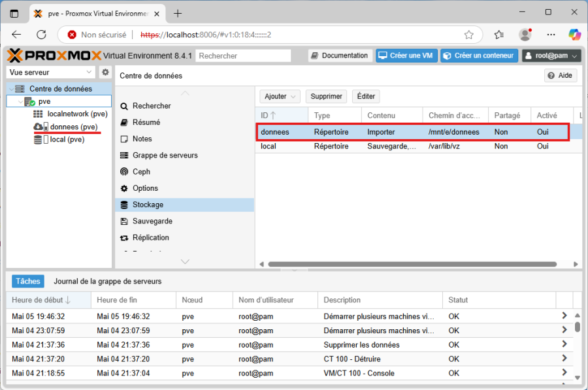Image resolution: width=588 pixels, height=390 pixels.
Task: Click the Résumé book icon
Action: 124,123
